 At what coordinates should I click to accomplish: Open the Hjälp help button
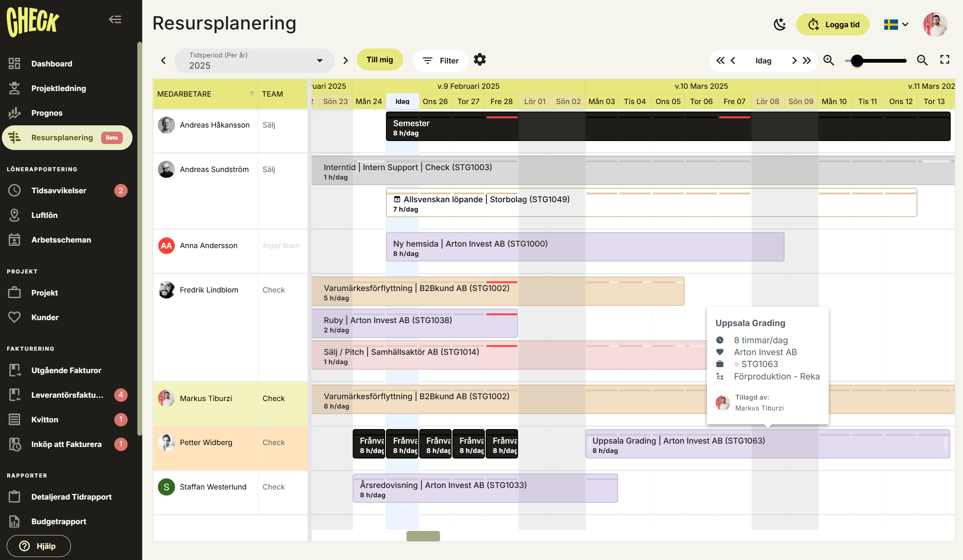38,545
